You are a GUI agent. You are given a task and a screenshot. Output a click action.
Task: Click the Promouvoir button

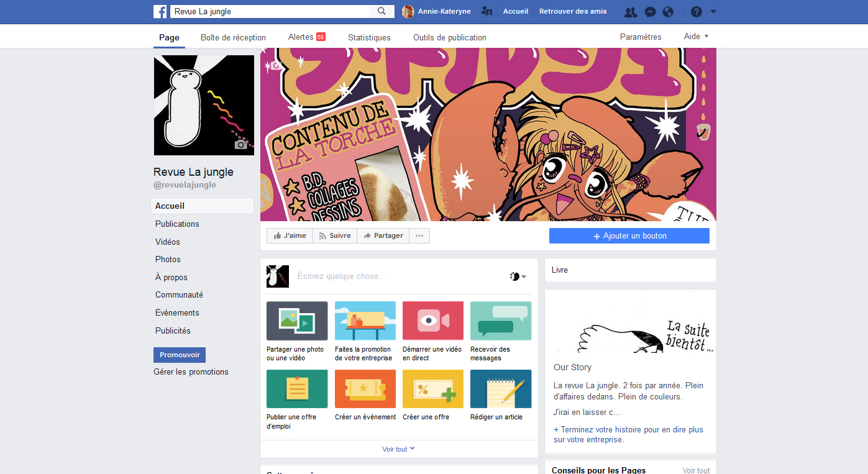pyautogui.click(x=180, y=355)
